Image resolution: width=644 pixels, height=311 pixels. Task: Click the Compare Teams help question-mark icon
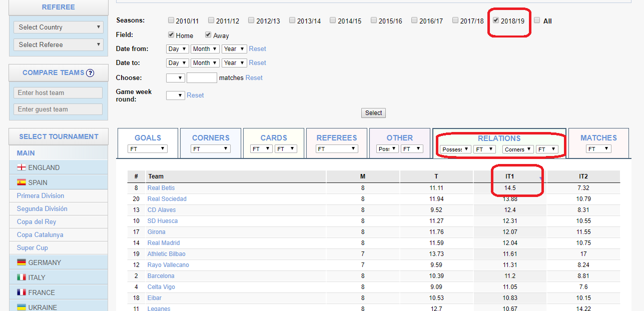coord(90,73)
